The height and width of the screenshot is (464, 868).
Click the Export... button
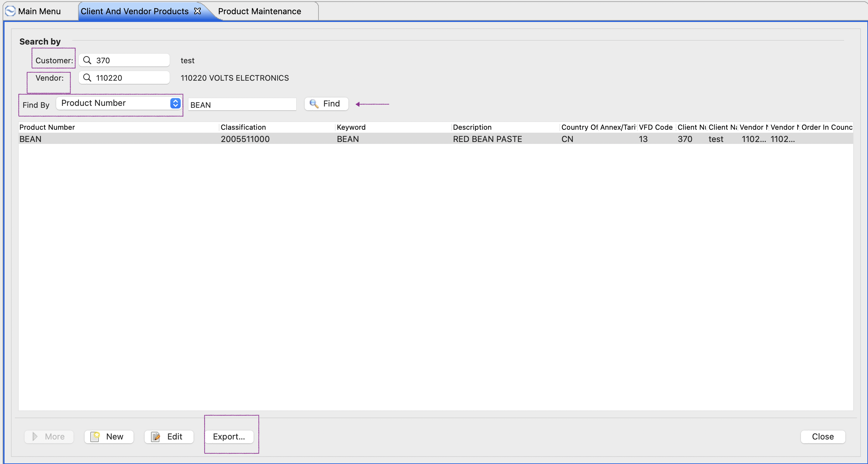click(x=229, y=436)
